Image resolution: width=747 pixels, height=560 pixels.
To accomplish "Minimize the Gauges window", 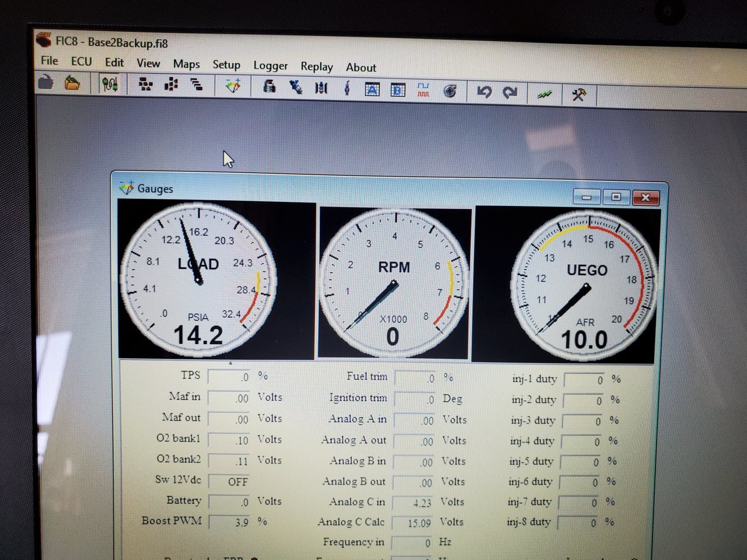I will (587, 197).
